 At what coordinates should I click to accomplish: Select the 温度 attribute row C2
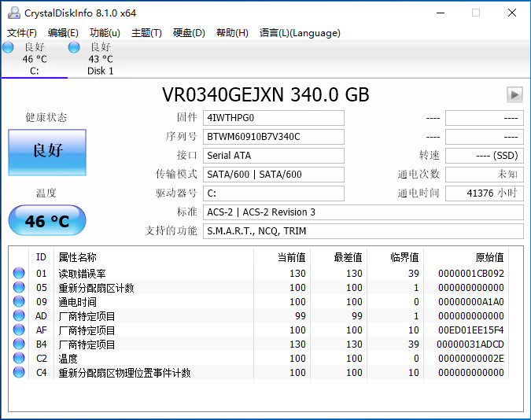(x=259, y=359)
